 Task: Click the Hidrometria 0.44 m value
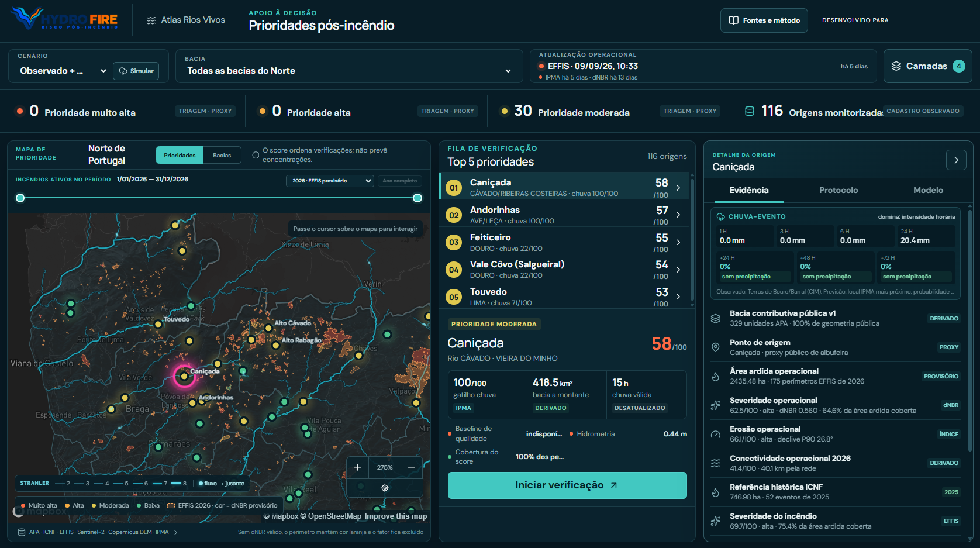[x=675, y=434]
